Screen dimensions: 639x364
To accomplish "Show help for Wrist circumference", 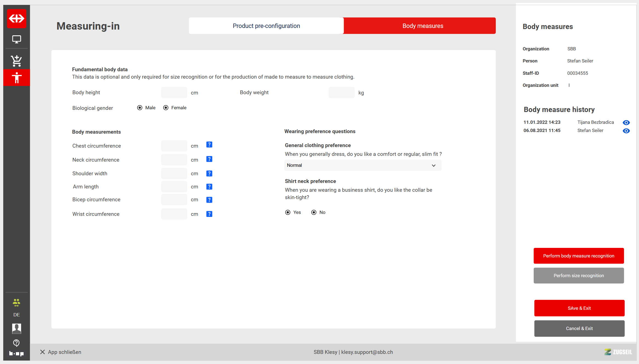I will (209, 214).
